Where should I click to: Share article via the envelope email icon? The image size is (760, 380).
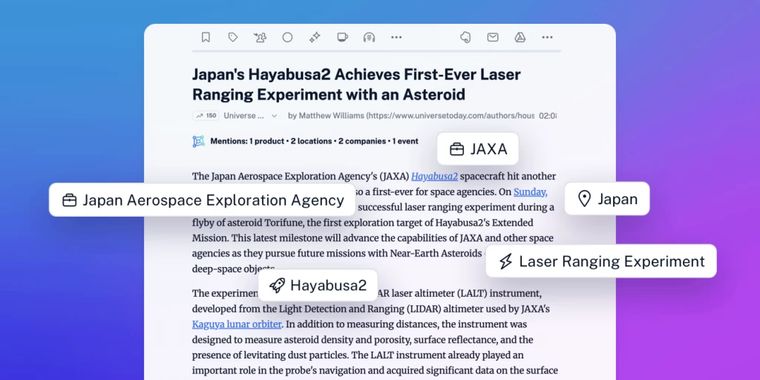(x=493, y=37)
